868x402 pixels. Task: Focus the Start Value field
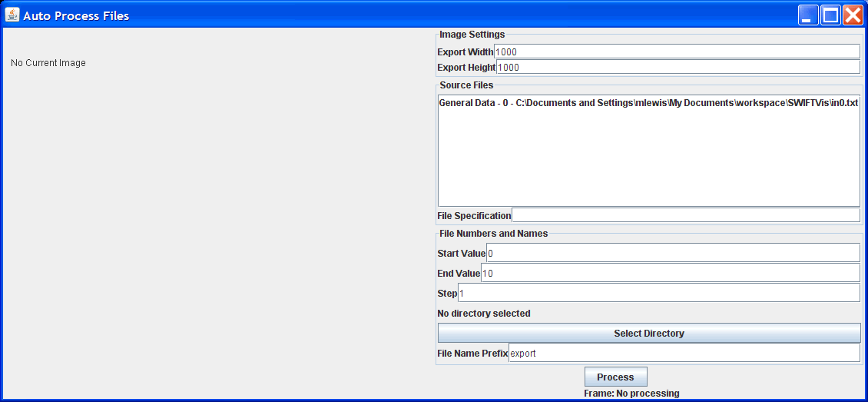pos(673,253)
